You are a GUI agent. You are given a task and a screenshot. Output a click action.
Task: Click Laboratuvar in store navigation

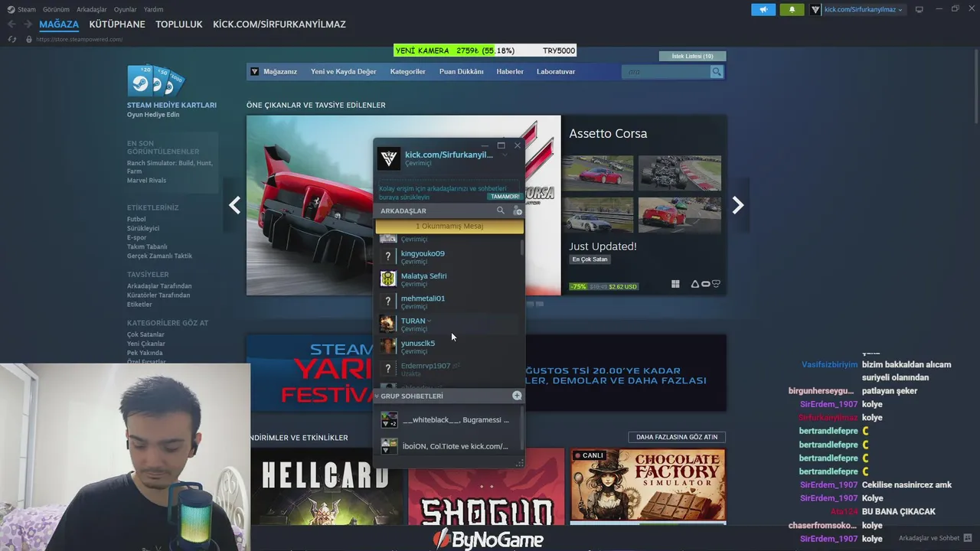coord(556,71)
